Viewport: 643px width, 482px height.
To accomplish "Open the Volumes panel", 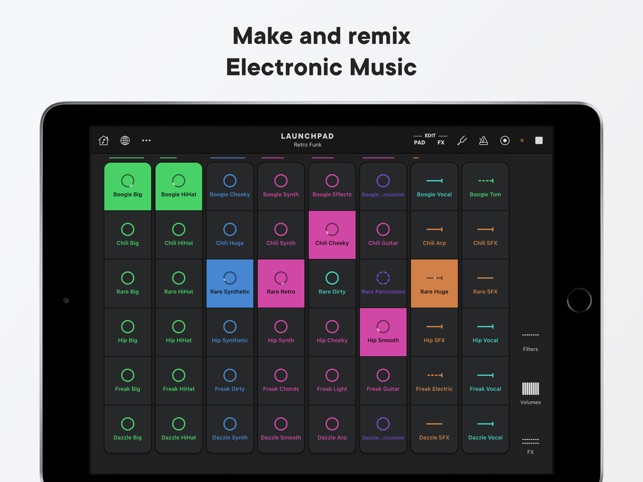I will [530, 393].
